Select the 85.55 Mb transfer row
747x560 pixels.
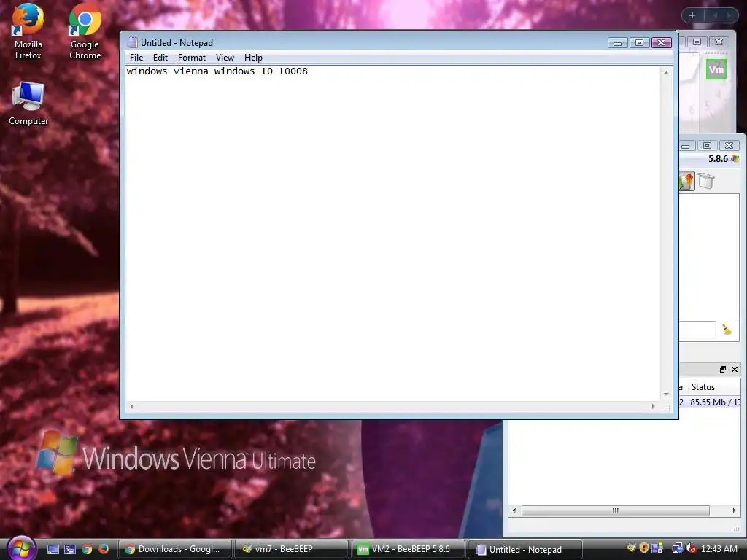tap(710, 402)
